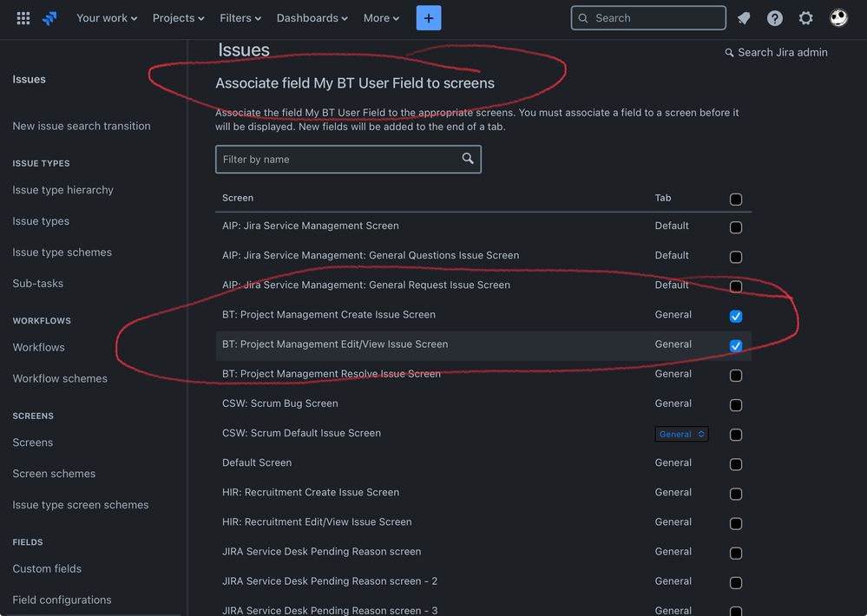Check AIP: Jira Service Management Screen checkbox
The height and width of the screenshot is (616, 867).
tap(735, 227)
